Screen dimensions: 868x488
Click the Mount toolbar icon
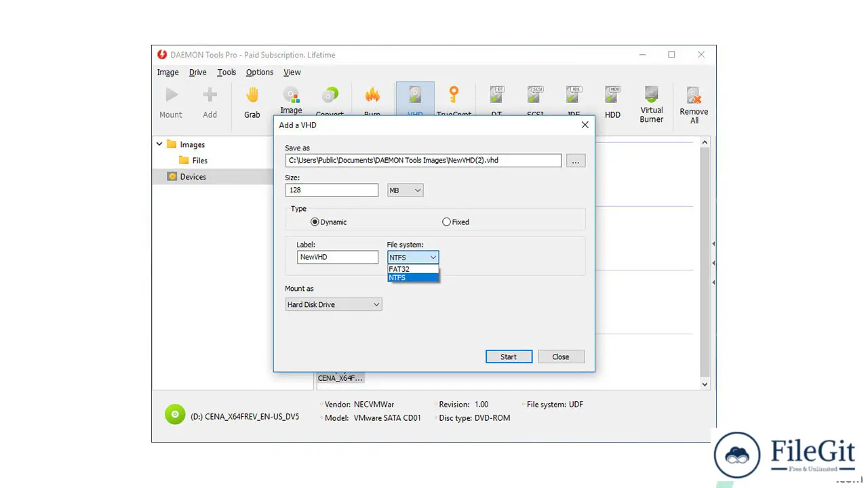171,95
